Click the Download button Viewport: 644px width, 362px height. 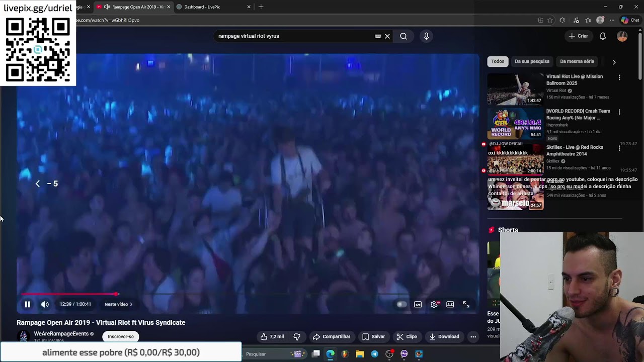pos(444,337)
